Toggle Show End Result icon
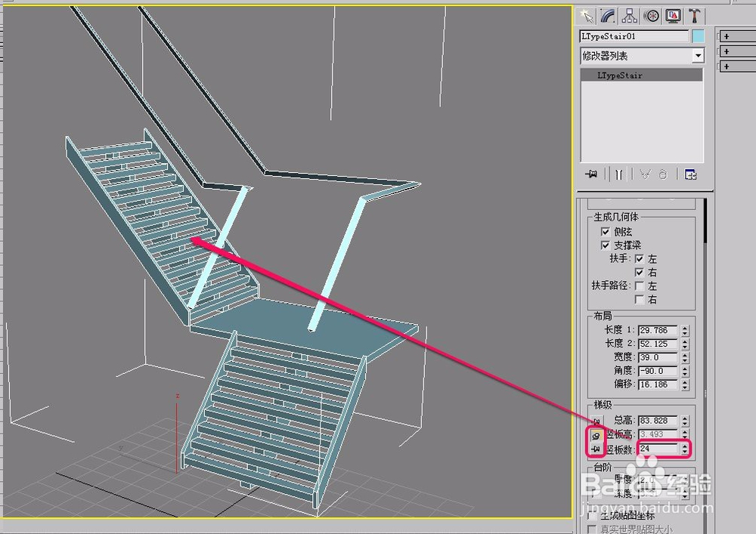This screenshot has height=534, width=756. click(619, 174)
